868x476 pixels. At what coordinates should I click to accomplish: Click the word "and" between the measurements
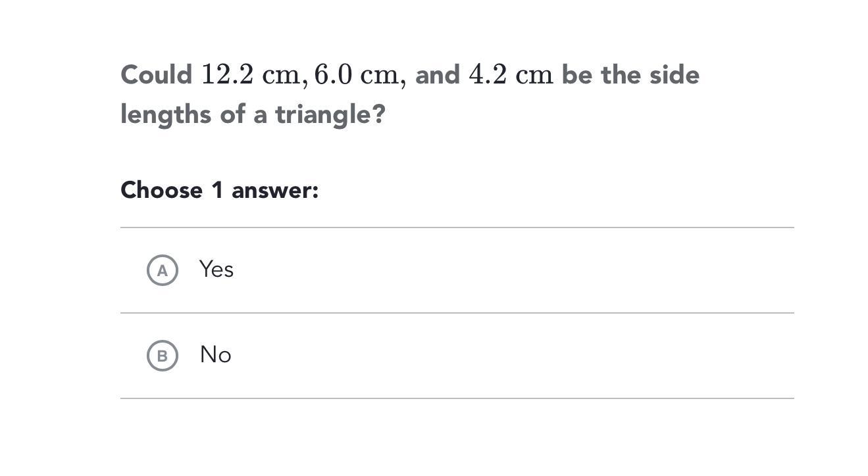pos(438,75)
